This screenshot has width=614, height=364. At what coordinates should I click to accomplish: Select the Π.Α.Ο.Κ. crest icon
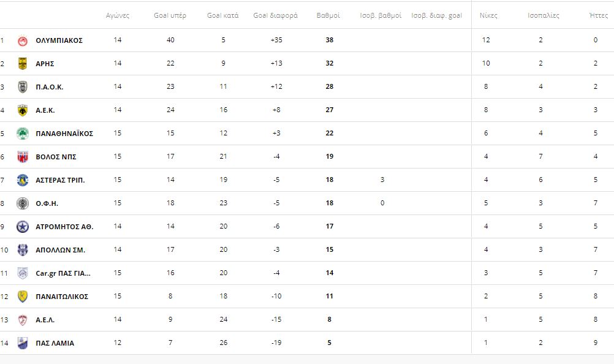[23, 87]
